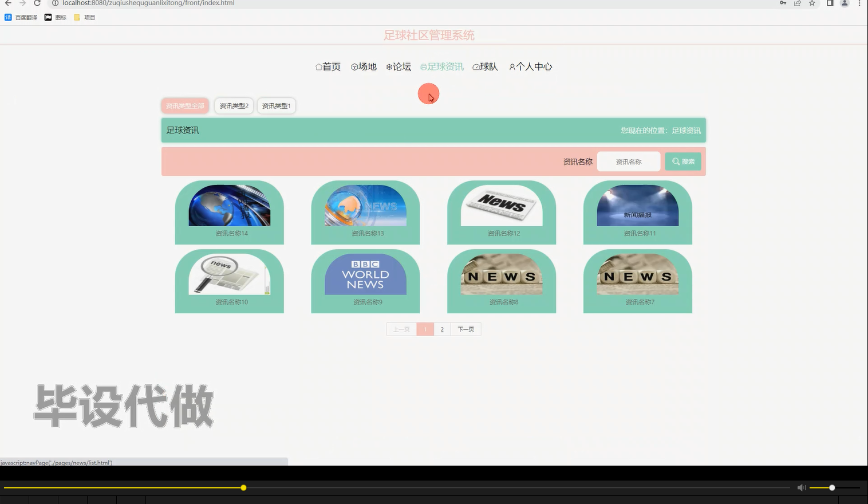Image resolution: width=868 pixels, height=504 pixels.
Task: Open the Chrome three-dot menu
Action: pos(859,3)
